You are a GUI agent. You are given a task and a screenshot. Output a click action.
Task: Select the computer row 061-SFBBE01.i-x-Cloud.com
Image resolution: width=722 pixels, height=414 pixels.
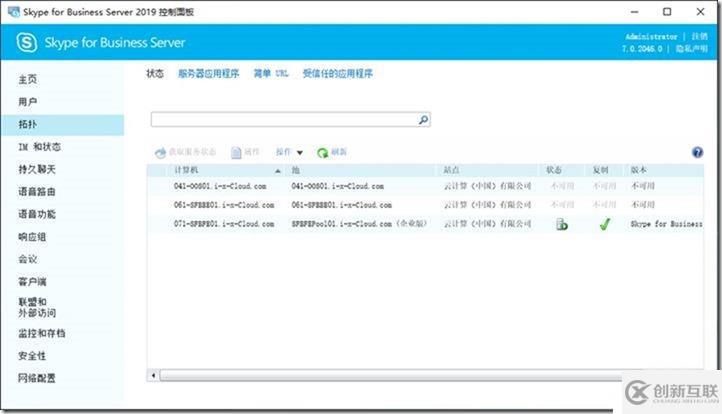[x=224, y=205]
